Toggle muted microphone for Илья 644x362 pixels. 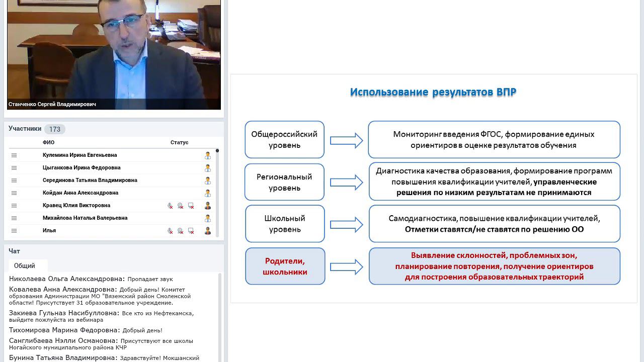click(170, 231)
